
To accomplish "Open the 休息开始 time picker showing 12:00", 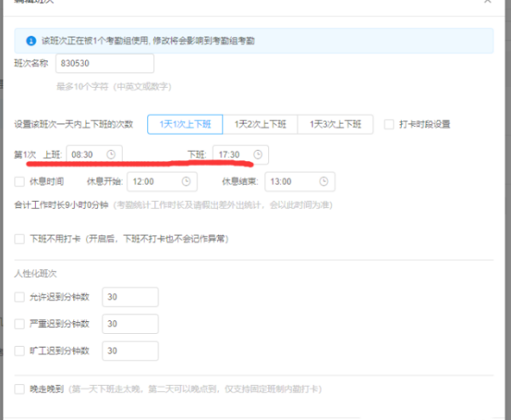I will click(163, 181).
